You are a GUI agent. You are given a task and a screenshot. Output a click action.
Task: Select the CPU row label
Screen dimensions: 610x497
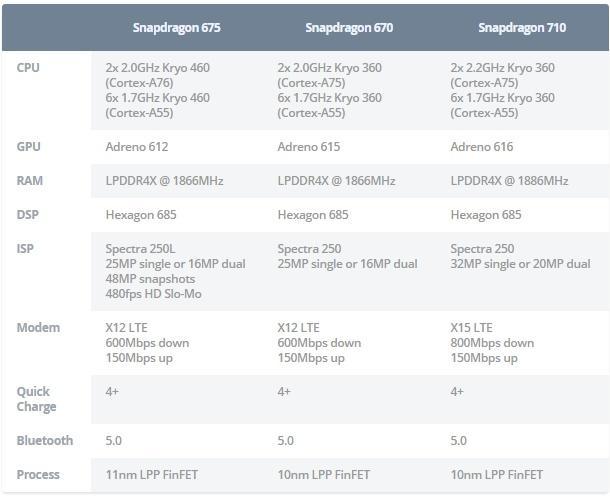pyautogui.click(x=30, y=66)
